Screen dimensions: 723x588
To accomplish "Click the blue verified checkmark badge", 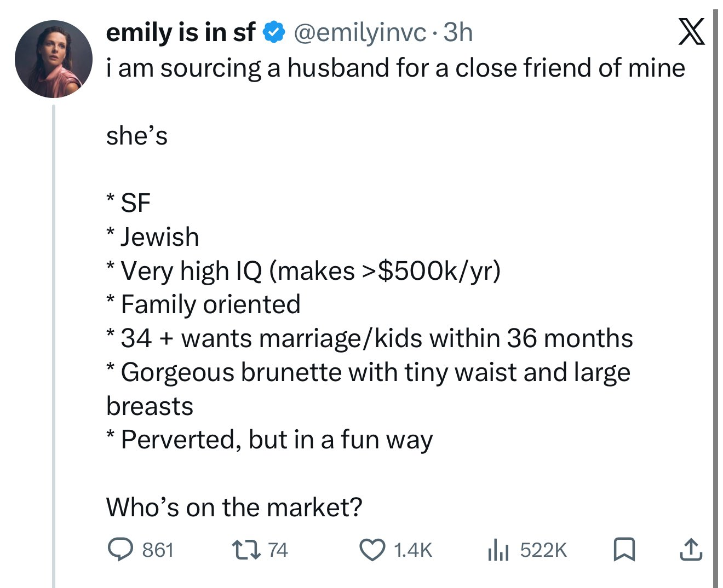I will click(x=274, y=33).
